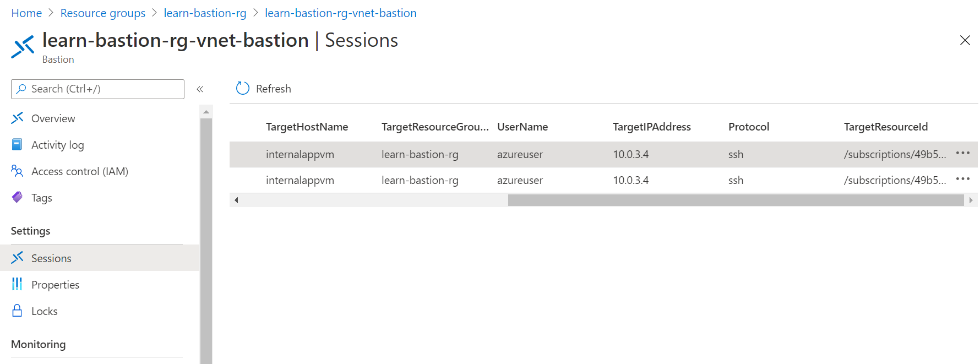
Task: Click the Monitoring section heading
Action: pos(39,344)
